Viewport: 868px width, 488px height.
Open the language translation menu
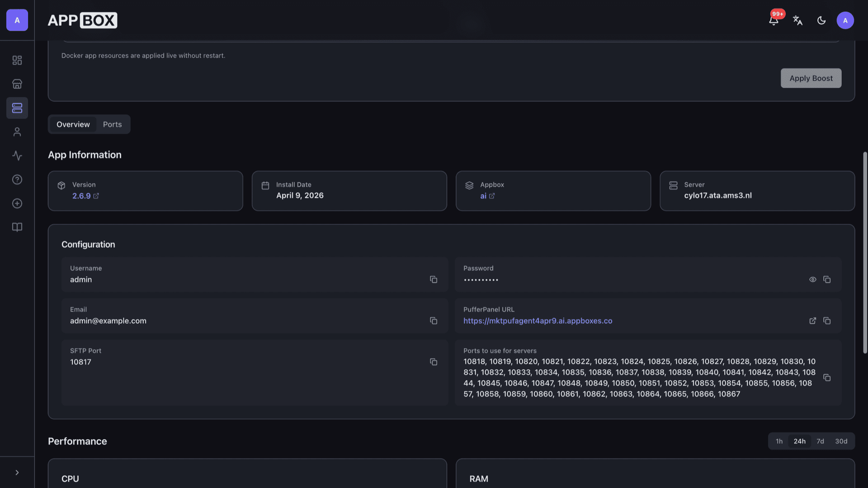797,20
